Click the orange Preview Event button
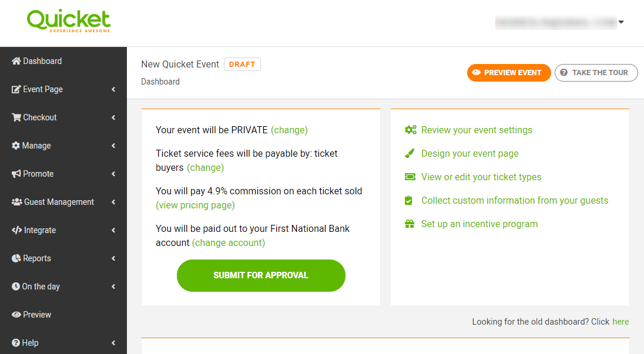Viewport: 644px width, 354px height. (x=508, y=72)
